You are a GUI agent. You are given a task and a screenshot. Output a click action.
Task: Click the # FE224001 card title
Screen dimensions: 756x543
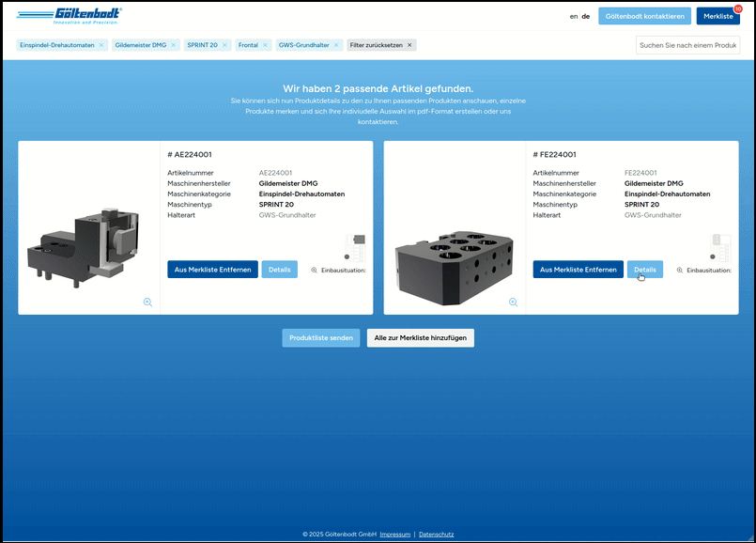554,154
